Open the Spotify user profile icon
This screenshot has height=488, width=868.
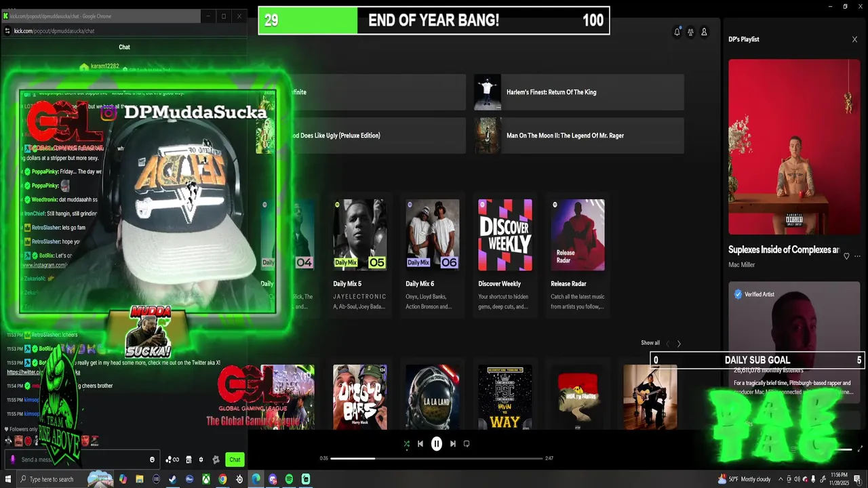click(x=704, y=32)
